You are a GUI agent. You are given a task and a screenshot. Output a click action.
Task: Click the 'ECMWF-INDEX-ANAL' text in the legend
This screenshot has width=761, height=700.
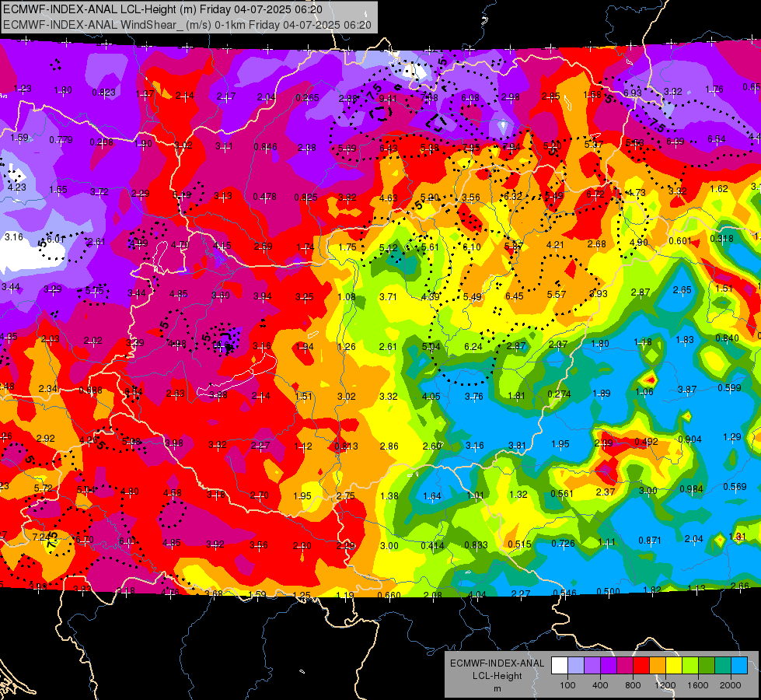[497, 663]
